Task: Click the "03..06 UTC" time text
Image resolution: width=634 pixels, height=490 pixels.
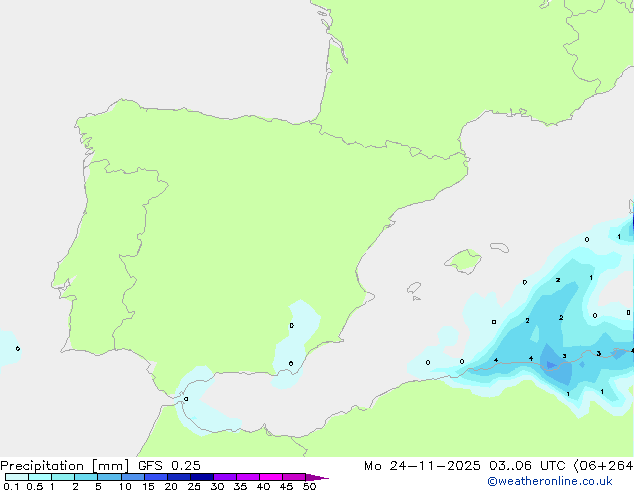Action: point(526,466)
